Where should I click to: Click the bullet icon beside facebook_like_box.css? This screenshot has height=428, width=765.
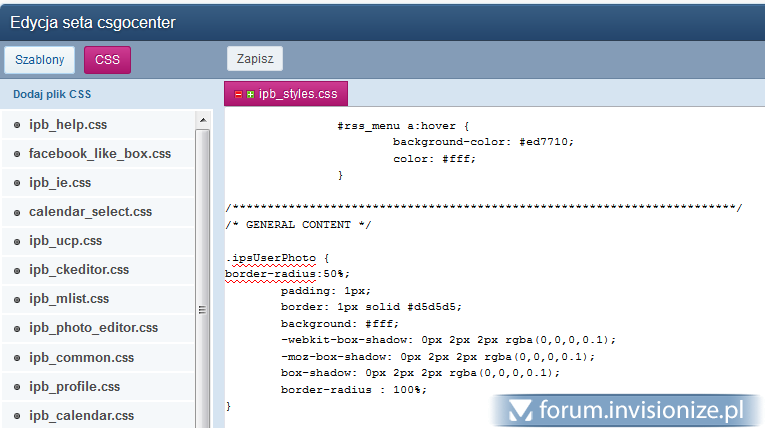pos(17,154)
